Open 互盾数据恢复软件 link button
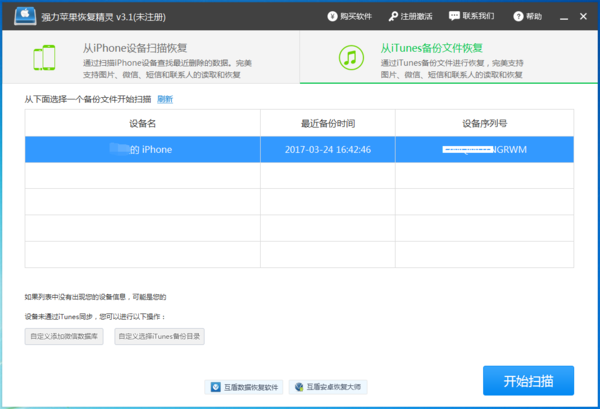 244,387
